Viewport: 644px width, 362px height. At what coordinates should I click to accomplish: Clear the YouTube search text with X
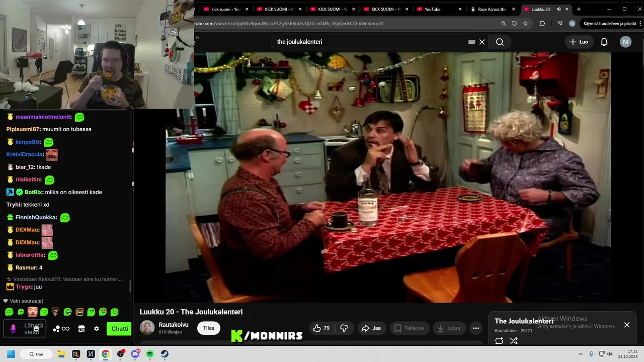482,42
